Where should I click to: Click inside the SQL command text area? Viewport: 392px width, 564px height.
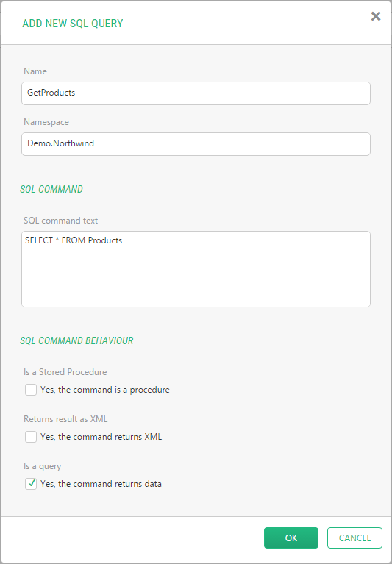196,269
